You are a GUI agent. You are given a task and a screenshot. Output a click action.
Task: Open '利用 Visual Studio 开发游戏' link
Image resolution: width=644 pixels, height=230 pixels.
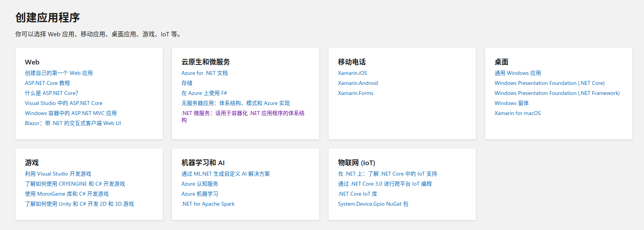(58, 174)
